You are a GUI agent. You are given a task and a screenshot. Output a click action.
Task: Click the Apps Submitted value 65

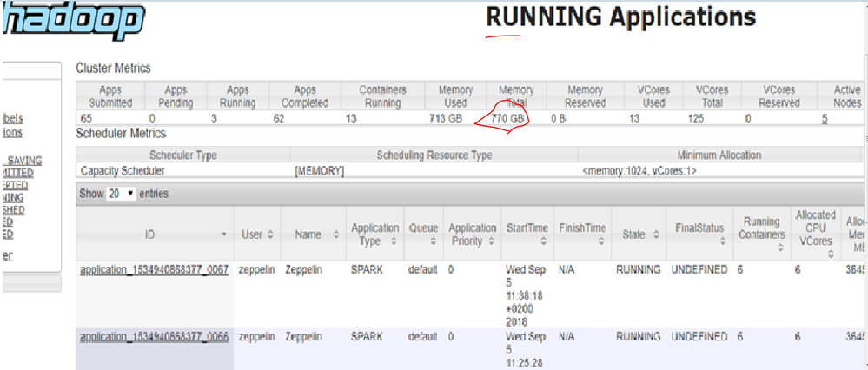pos(86,118)
